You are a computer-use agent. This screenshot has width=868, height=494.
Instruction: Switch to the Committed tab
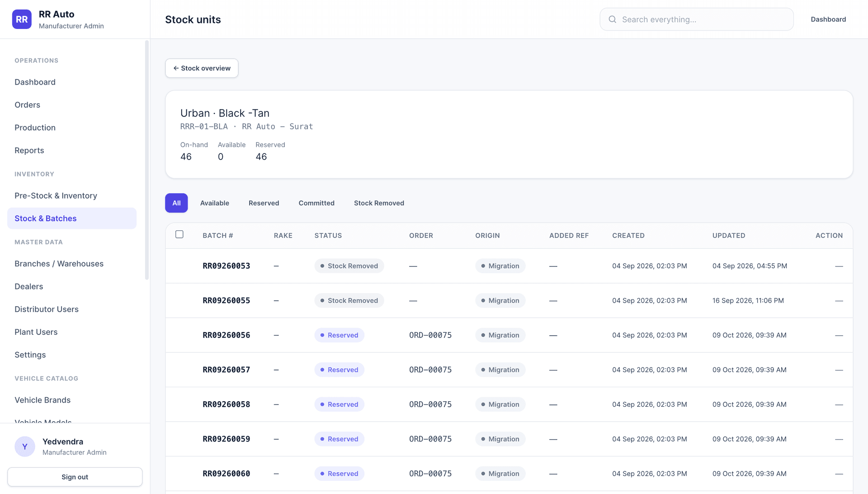pyautogui.click(x=316, y=203)
